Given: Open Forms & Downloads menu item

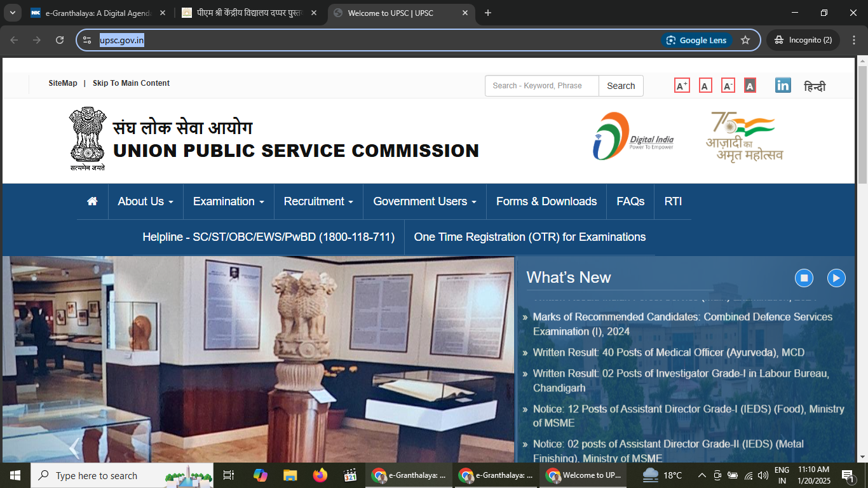Looking at the screenshot, I should click(546, 201).
